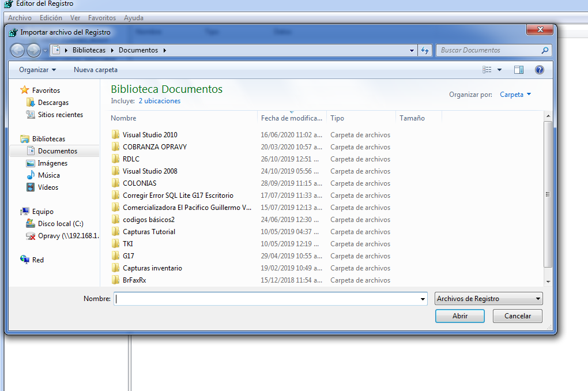Click the Red network icon
Viewport: 588px width, 391px height.
tap(25, 260)
